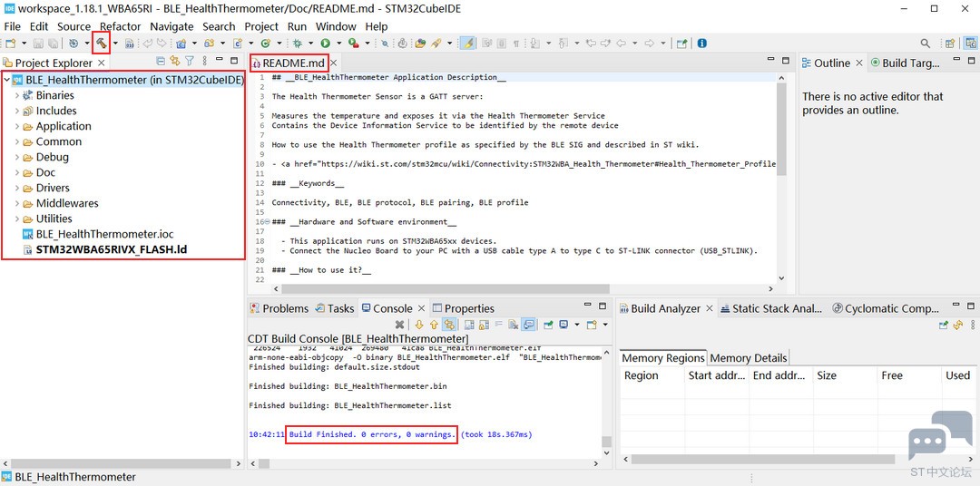The width and height of the screenshot is (980, 486).
Task: Click Collapse All icon in Project Explorer
Action: coord(161,61)
